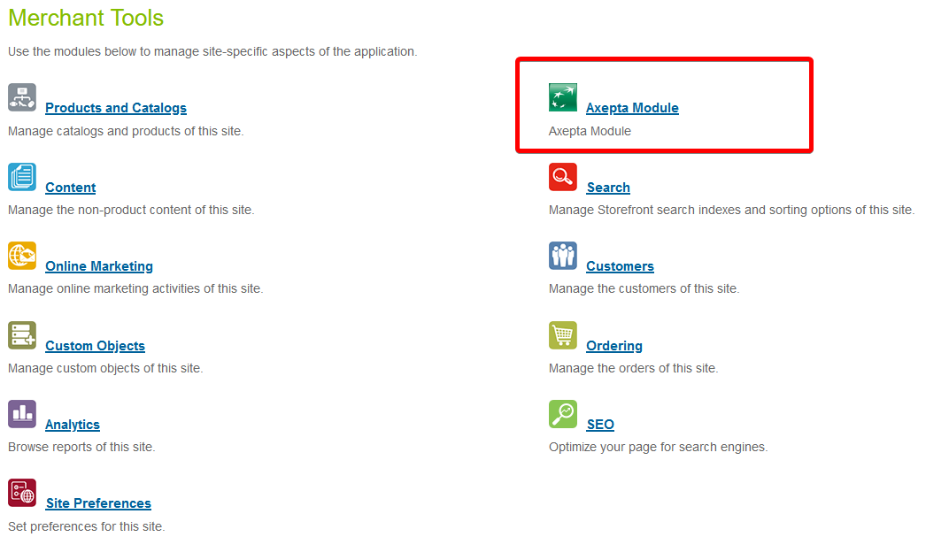Open the Custom Objects link

click(x=95, y=346)
